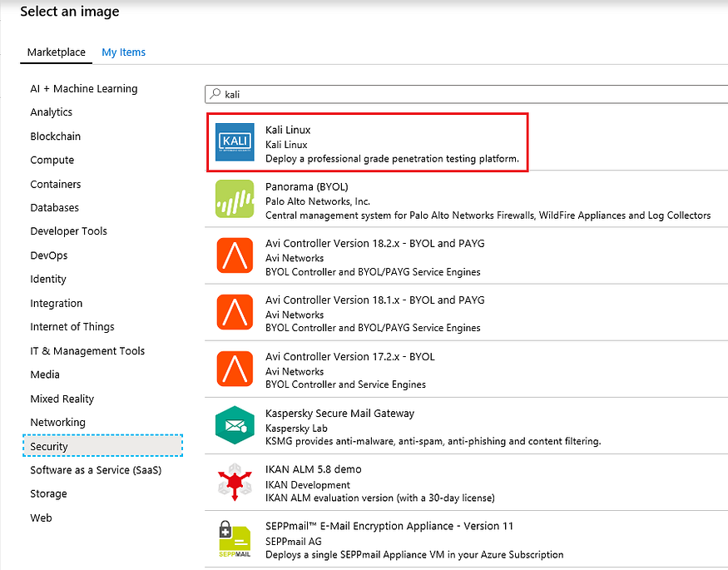Open the Storage category
Screen dimensions: 728x570
48,493
